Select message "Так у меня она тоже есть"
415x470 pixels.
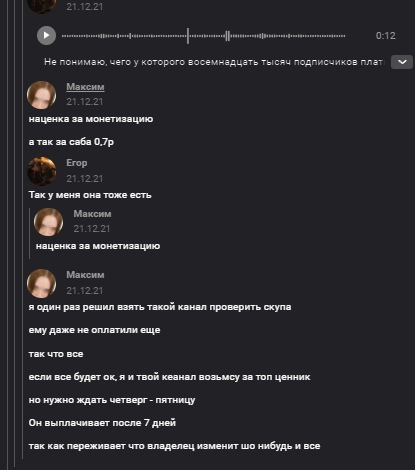coord(90,195)
